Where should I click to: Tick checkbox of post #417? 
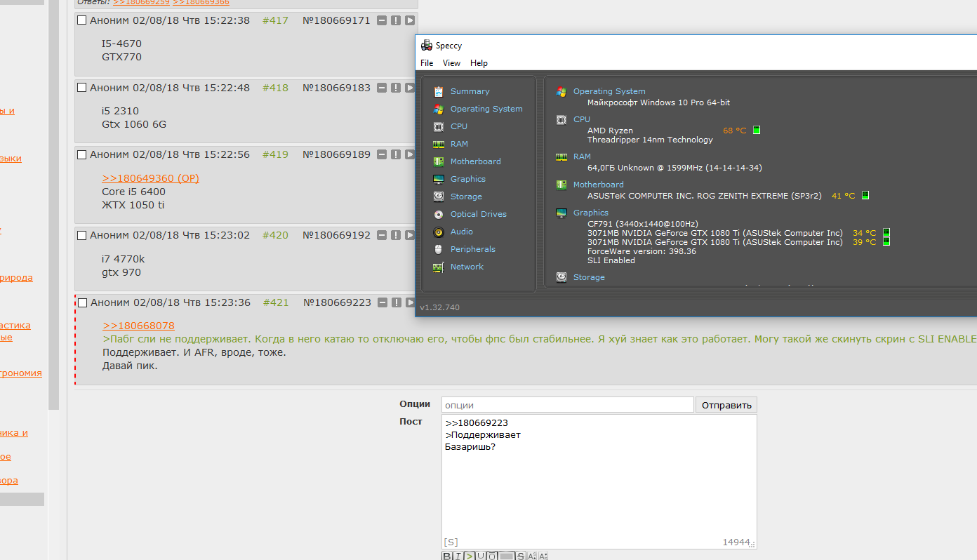click(81, 20)
